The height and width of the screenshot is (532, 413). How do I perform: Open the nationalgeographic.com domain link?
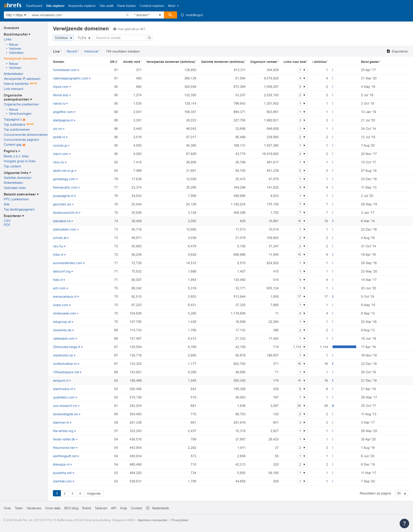click(70, 78)
